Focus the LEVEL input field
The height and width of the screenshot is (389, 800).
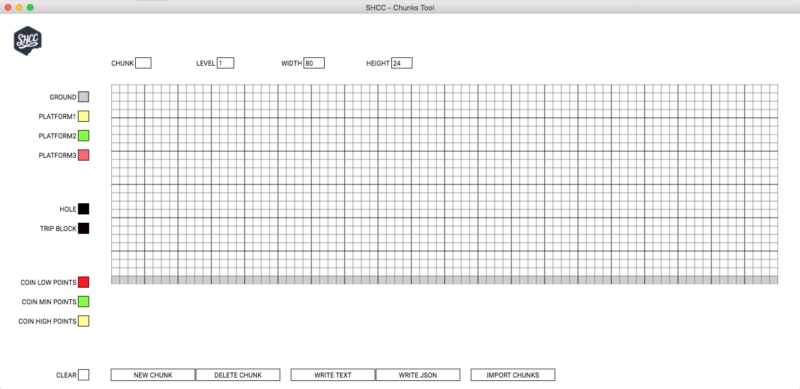pyautogui.click(x=226, y=63)
